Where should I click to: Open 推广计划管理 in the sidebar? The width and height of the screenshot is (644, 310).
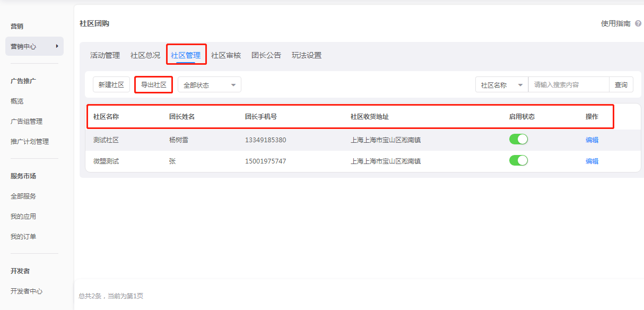point(30,141)
